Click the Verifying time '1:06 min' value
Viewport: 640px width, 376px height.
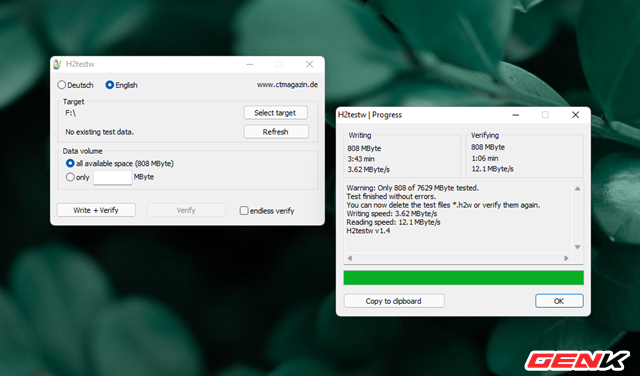click(485, 158)
